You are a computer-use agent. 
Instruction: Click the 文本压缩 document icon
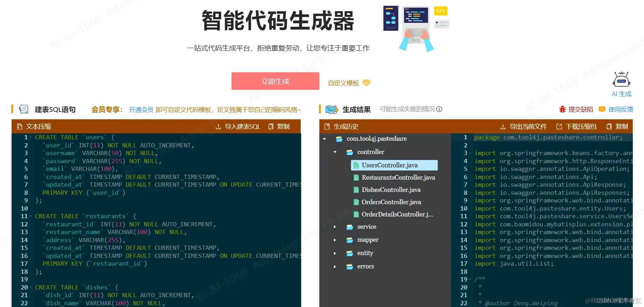coord(20,126)
